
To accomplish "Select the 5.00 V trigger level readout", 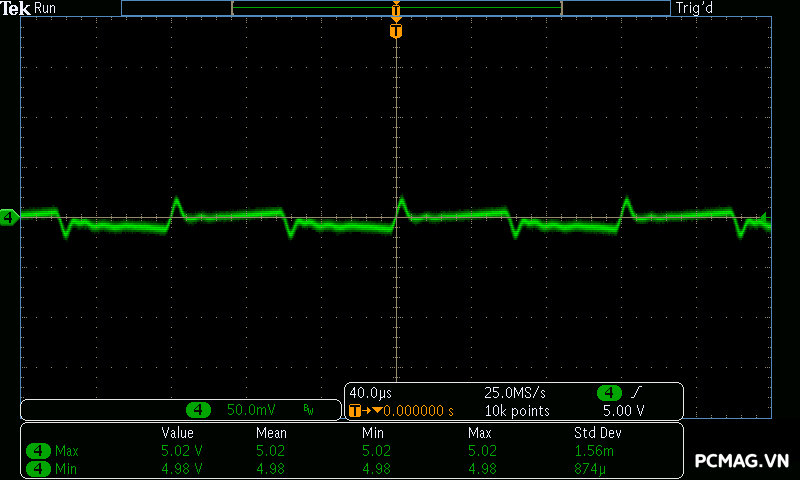I will pyautogui.click(x=624, y=411).
